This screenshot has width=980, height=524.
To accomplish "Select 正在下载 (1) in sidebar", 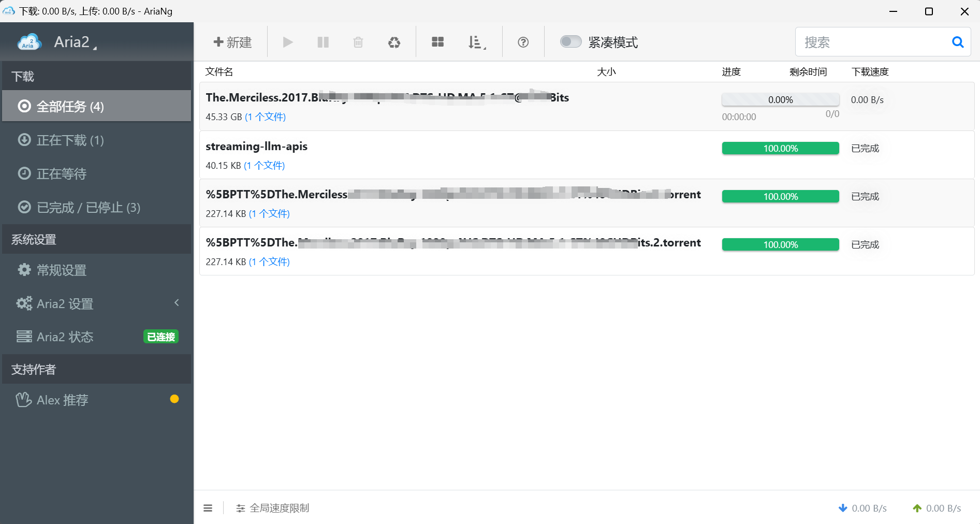I will coord(70,140).
